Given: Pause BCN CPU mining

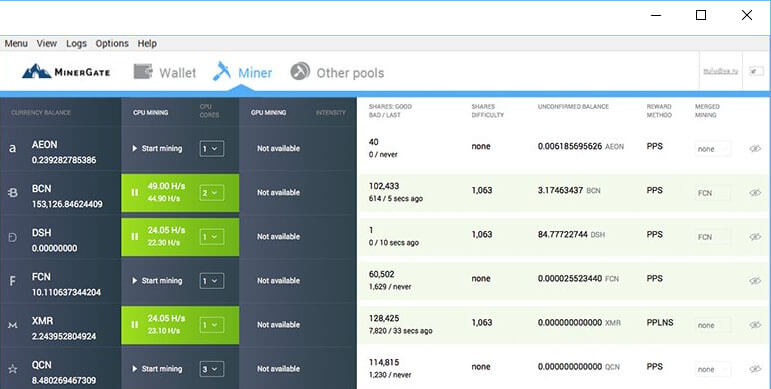Looking at the screenshot, I should 135,192.
